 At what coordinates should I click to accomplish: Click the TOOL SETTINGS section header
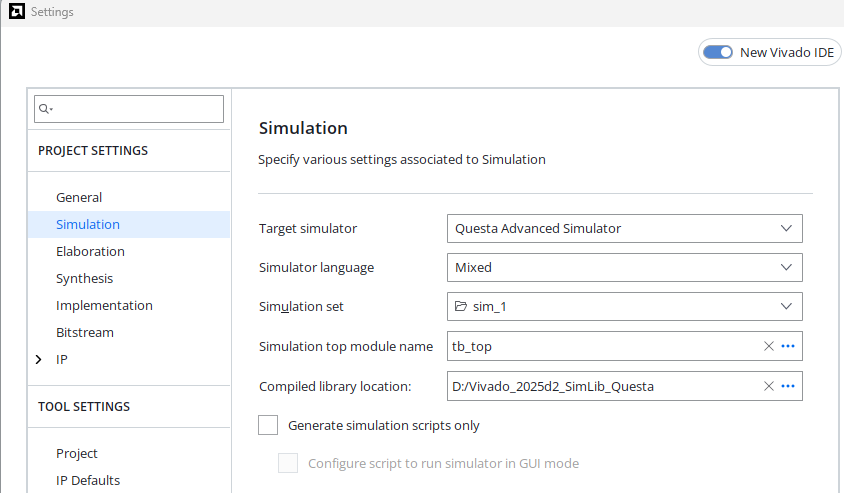click(x=84, y=406)
